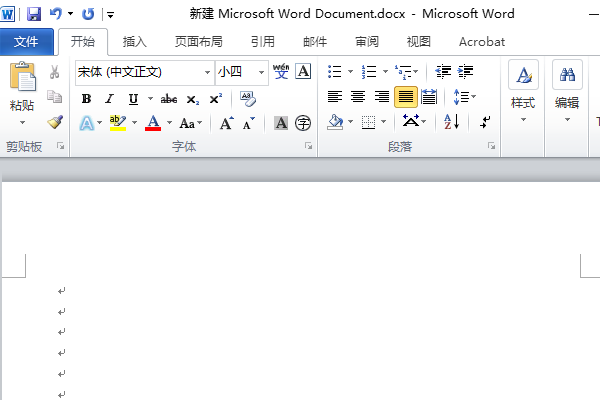Toggle bold formatting
The image size is (600, 400).
[x=86, y=99]
